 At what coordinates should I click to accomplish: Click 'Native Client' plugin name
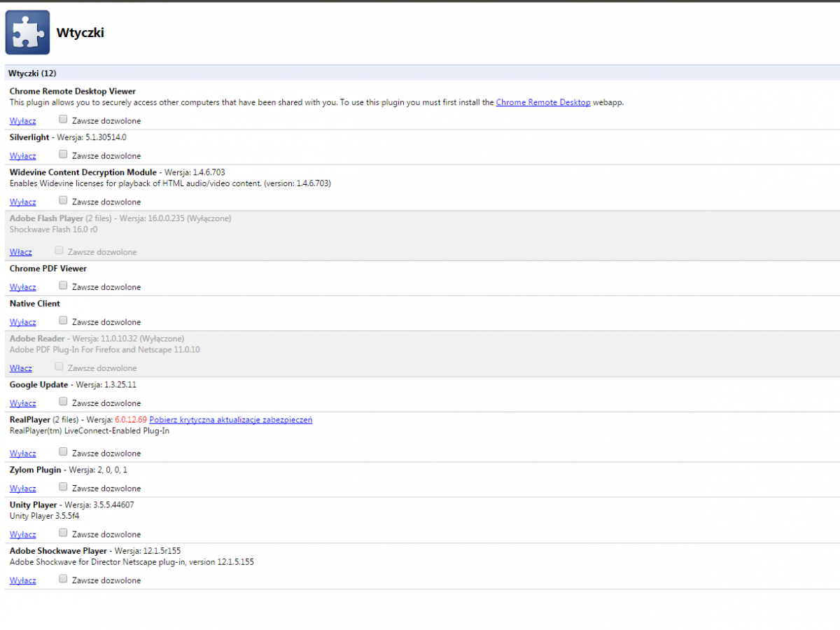(x=35, y=304)
